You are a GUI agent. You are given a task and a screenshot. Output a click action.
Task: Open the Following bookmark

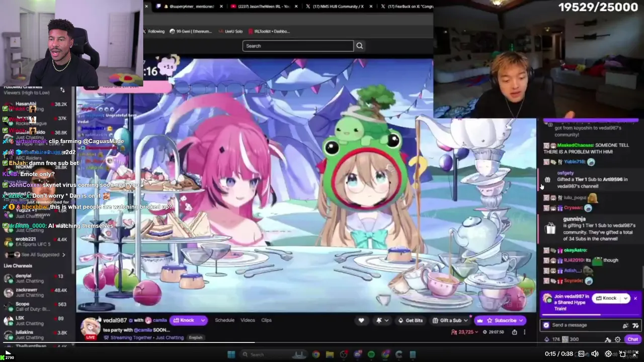[x=153, y=31]
